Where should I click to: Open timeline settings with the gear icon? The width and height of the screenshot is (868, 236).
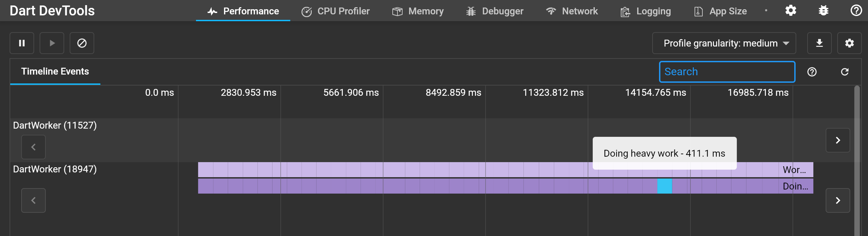pyautogui.click(x=850, y=43)
